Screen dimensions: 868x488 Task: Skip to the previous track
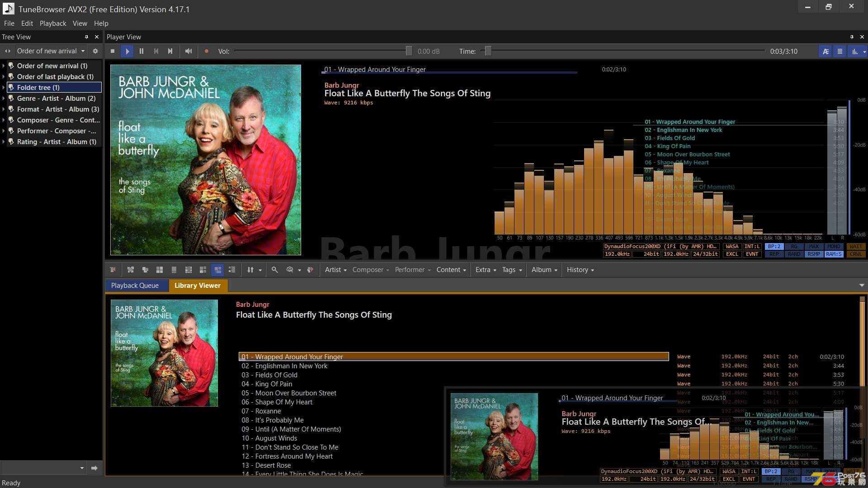tap(156, 51)
